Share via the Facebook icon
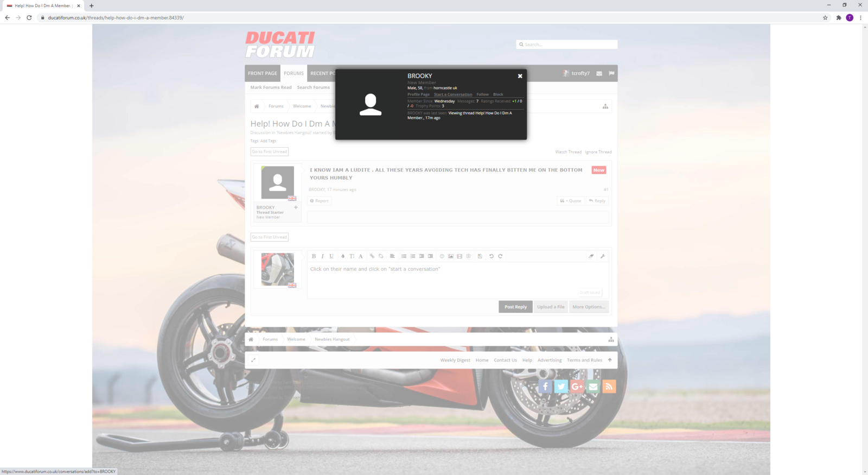 pyautogui.click(x=545, y=387)
